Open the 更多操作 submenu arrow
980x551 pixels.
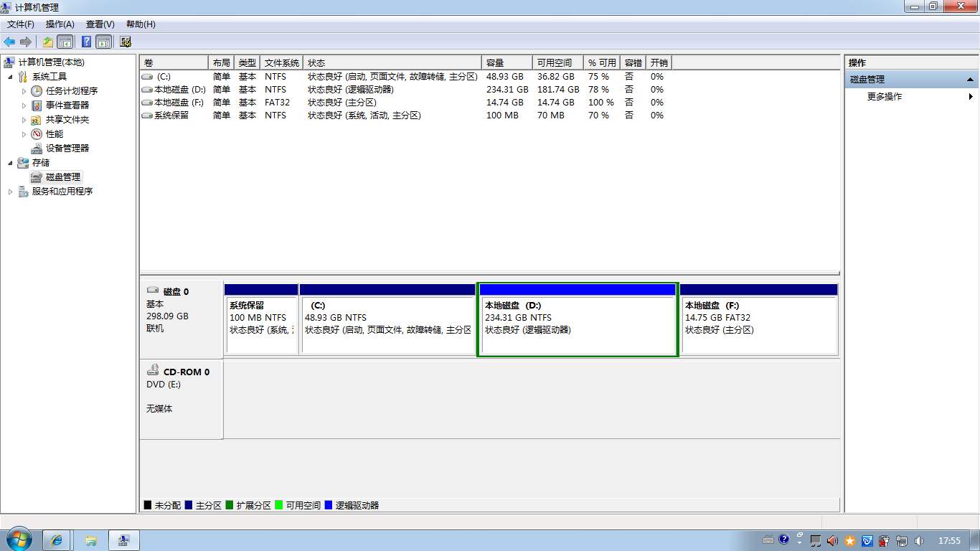coord(971,97)
